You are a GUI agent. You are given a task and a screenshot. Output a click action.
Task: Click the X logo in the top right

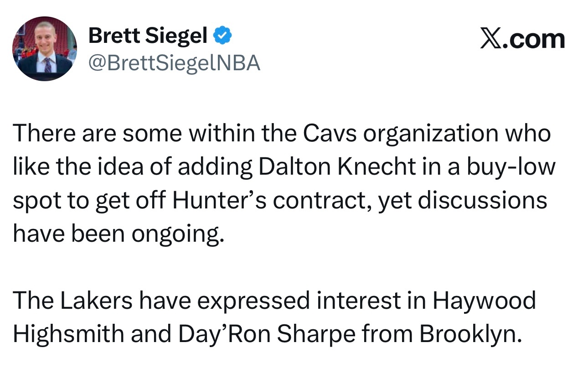pyautogui.click(x=491, y=39)
